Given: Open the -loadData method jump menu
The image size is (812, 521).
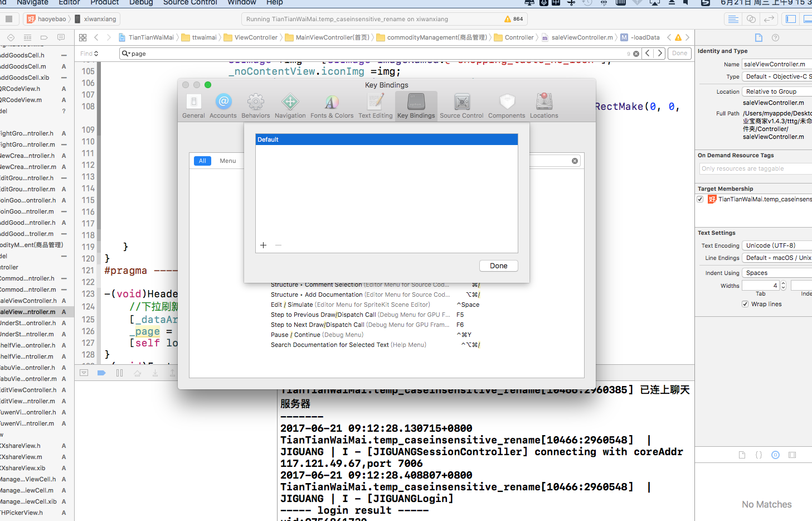Looking at the screenshot, I should pyautogui.click(x=640, y=37).
